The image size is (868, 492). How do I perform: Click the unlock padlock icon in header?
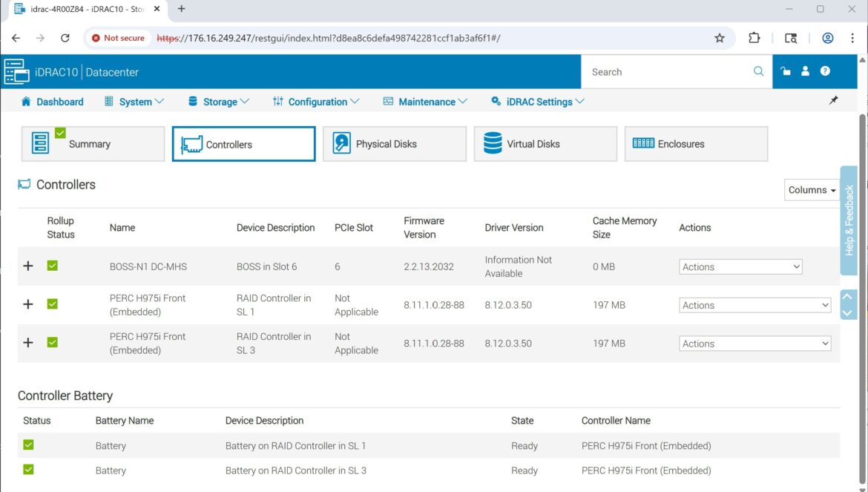point(786,72)
